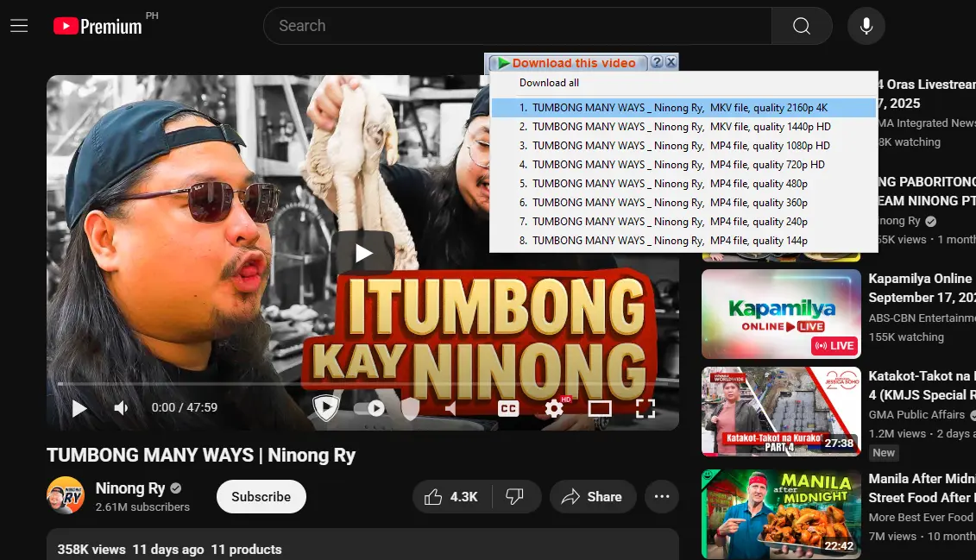Screen dimensions: 976x560
Task: Click the shield play icon in player
Action: pos(325,407)
